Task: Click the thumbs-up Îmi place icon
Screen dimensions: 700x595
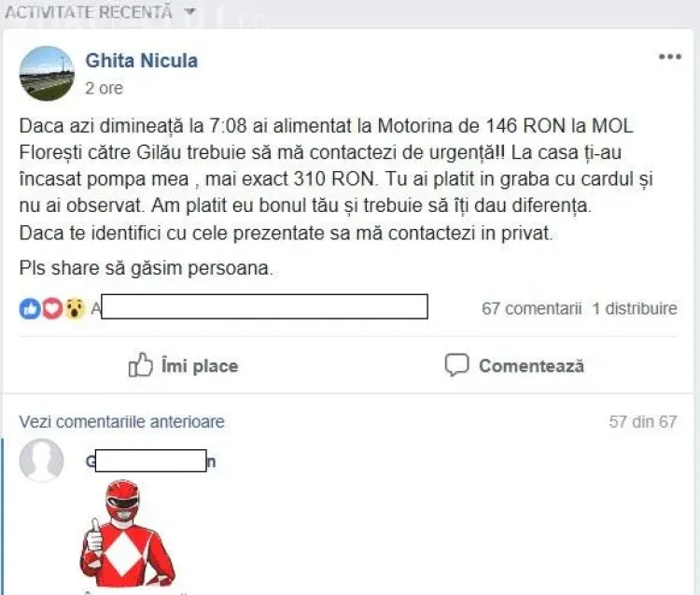Action: click(x=141, y=365)
